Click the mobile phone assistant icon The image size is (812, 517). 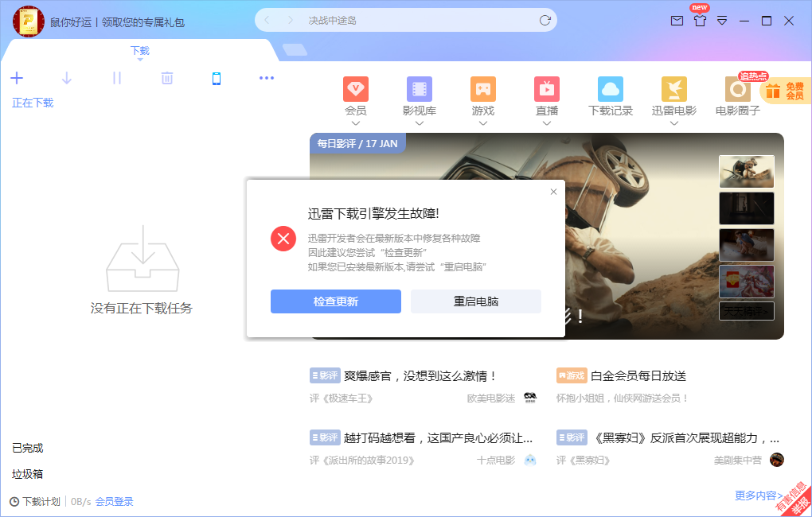pyautogui.click(x=217, y=78)
